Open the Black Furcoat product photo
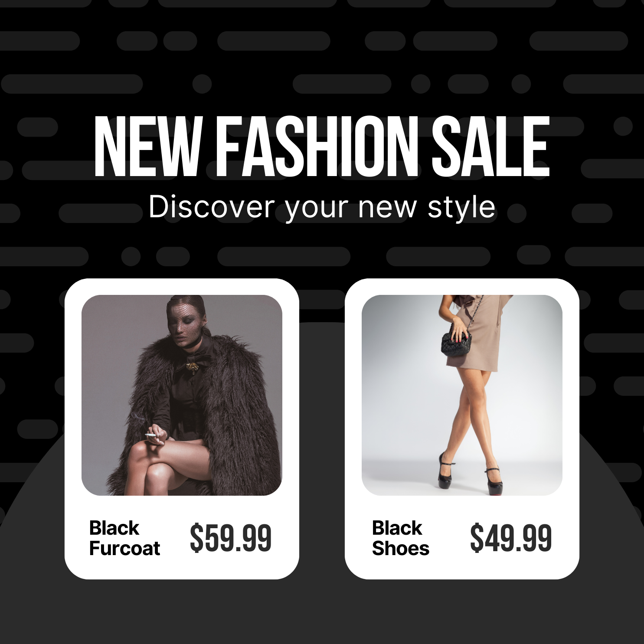644x644 pixels. [182, 395]
